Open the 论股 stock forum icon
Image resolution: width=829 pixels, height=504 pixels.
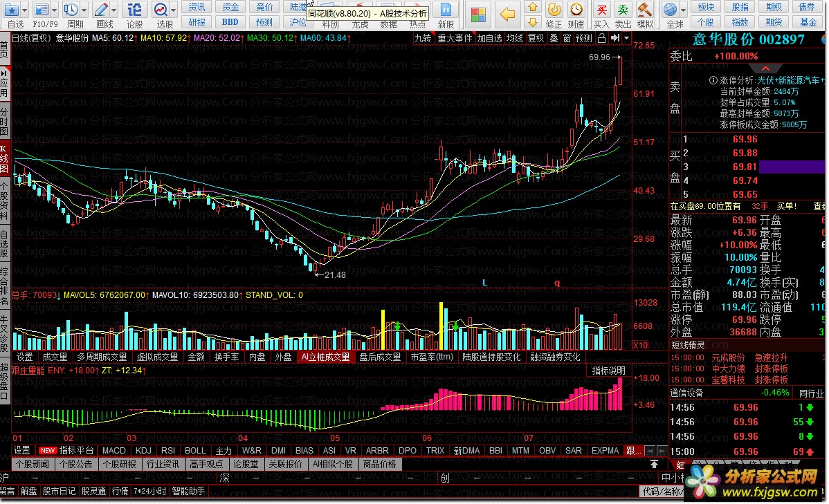pos(134,10)
